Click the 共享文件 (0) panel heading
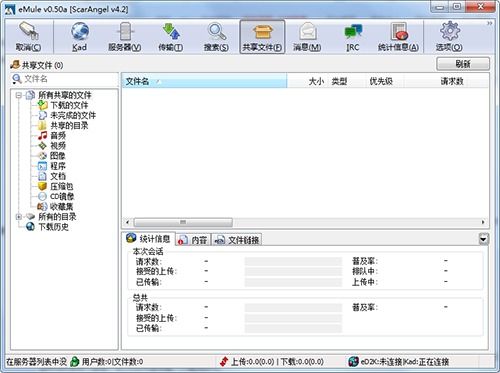500x373 pixels. click(x=42, y=65)
